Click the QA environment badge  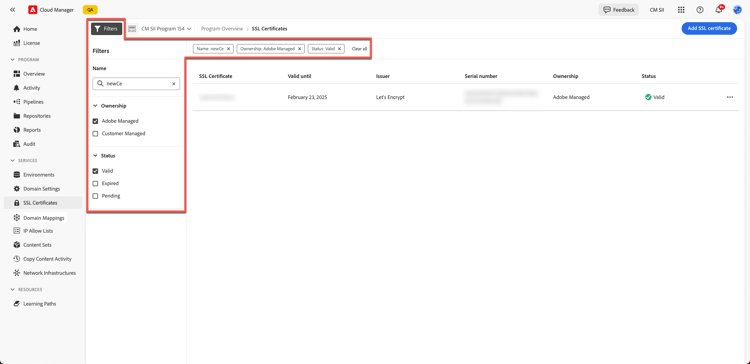(90, 10)
